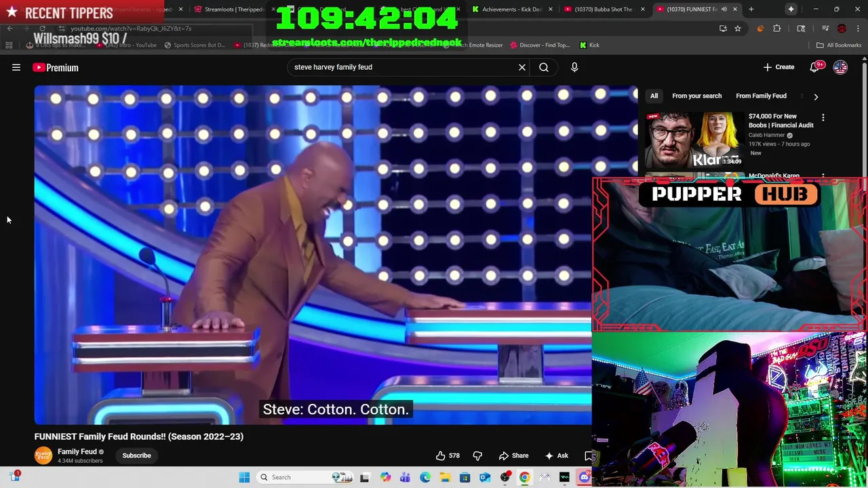
Task: Open the Caleb Hammer channel name
Action: (x=766, y=135)
